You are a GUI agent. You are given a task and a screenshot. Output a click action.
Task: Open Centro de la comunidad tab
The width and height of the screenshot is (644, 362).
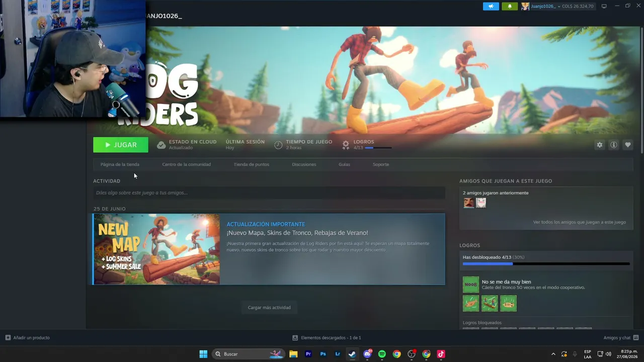pos(187,164)
